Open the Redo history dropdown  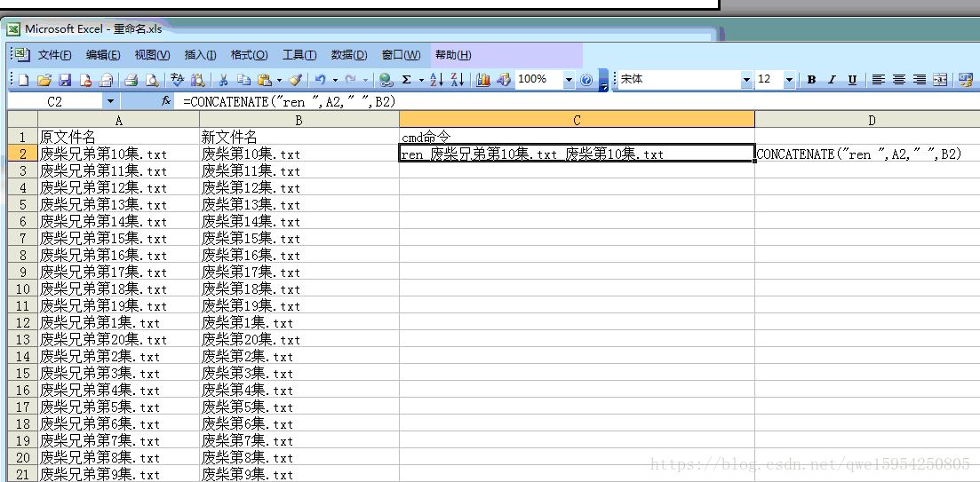coord(366,80)
